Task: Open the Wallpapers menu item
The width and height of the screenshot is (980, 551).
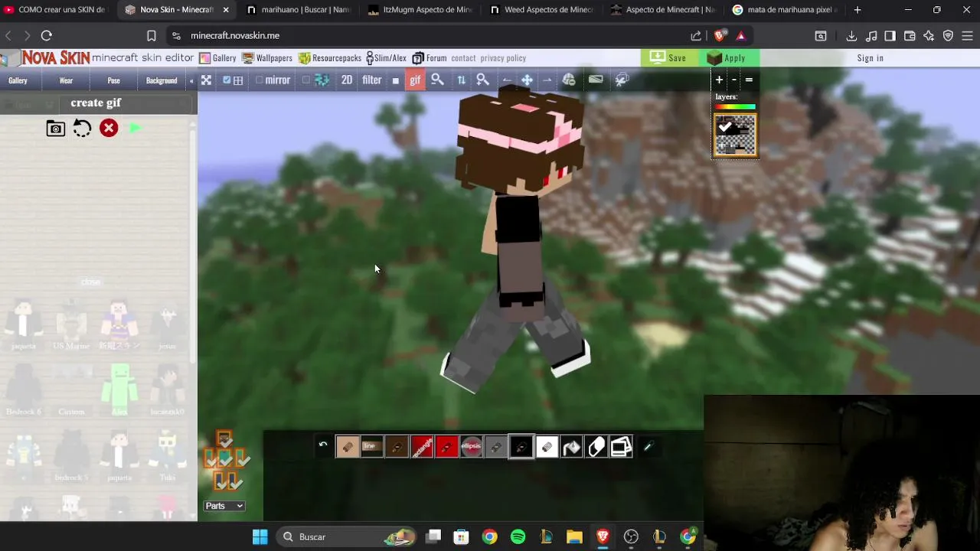Action: tap(267, 58)
